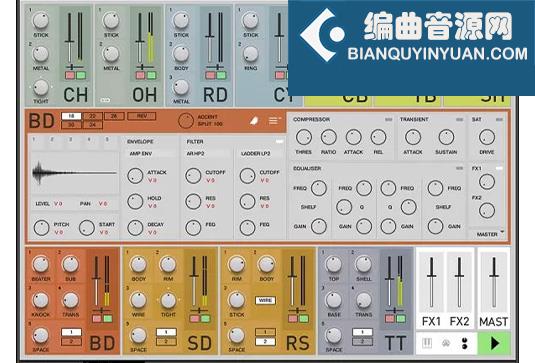Toggle the TT mixer red mute button
535x363 pixels.
[x=390, y=319]
